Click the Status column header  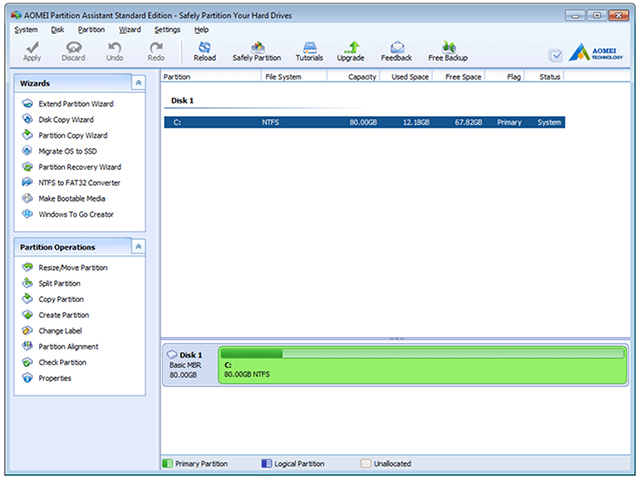(x=544, y=77)
